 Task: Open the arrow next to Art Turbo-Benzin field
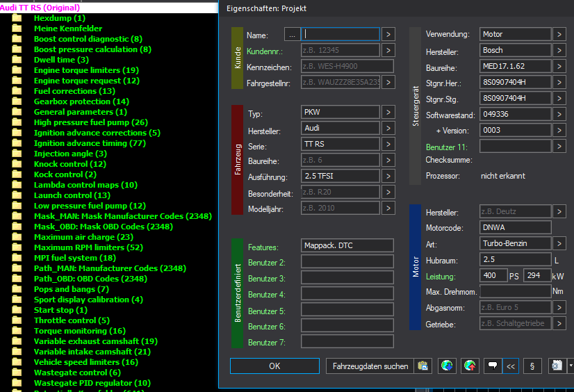click(559, 243)
